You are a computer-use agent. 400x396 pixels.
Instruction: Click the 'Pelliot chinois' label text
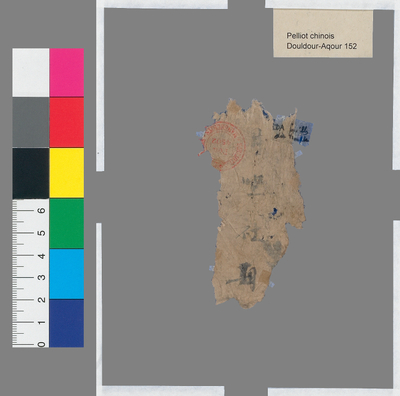[x=310, y=36]
